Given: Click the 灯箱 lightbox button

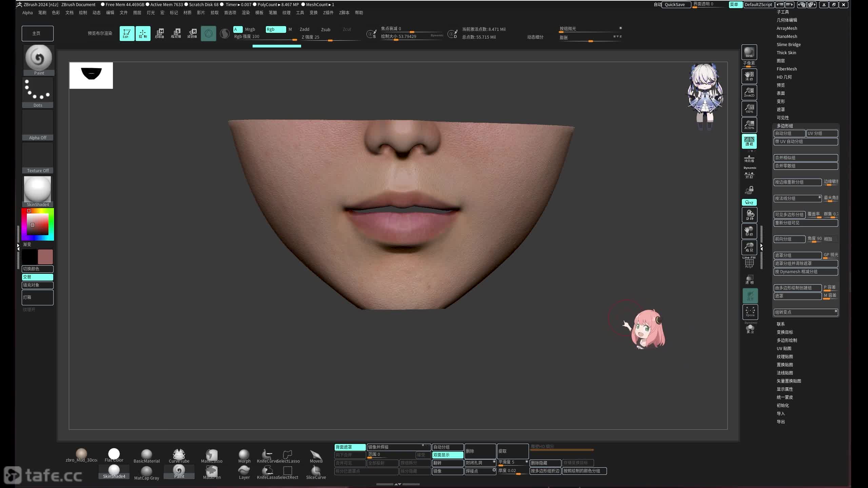Looking at the screenshot, I should coord(38,297).
